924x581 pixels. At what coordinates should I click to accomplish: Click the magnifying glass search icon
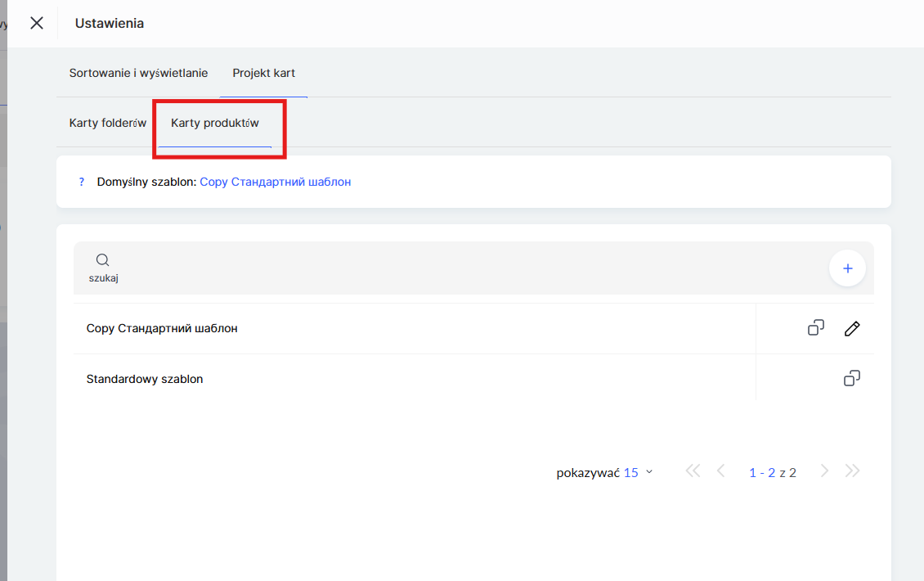tap(103, 260)
